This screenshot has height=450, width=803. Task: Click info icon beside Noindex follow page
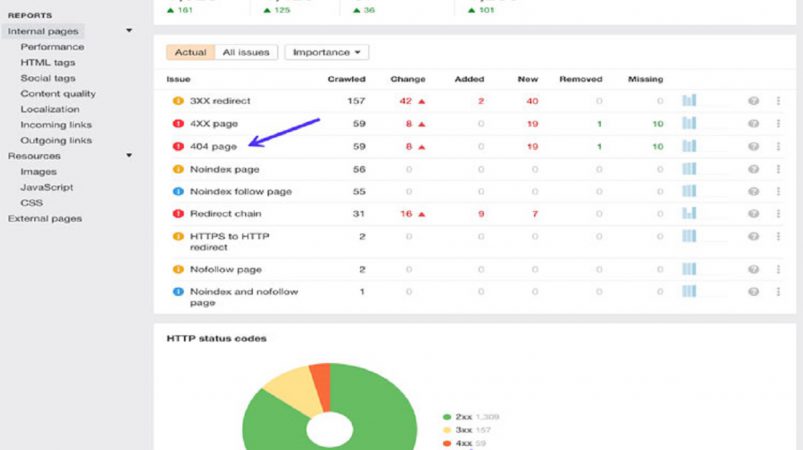[x=178, y=191]
